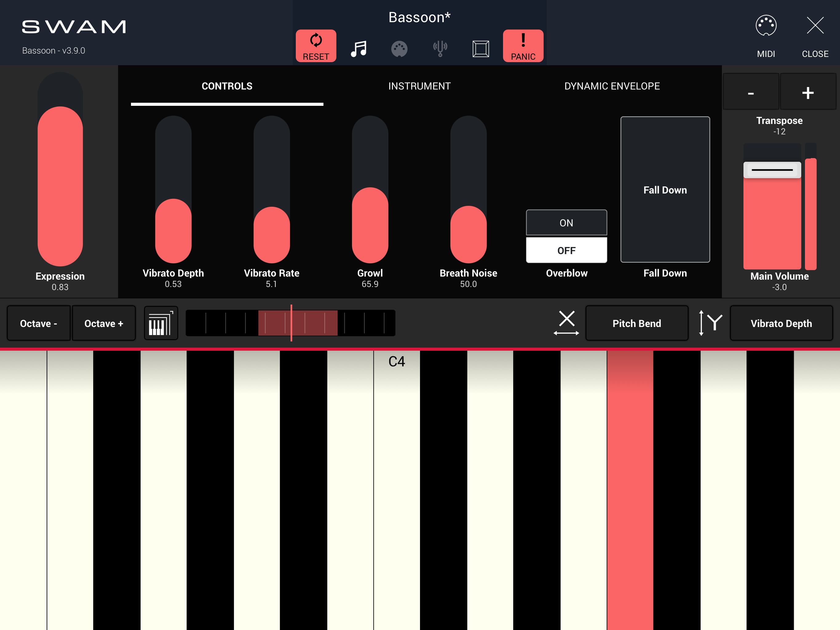This screenshot has width=840, height=630.
Task: Click the Main Volume value -3.0
Action: click(x=779, y=287)
